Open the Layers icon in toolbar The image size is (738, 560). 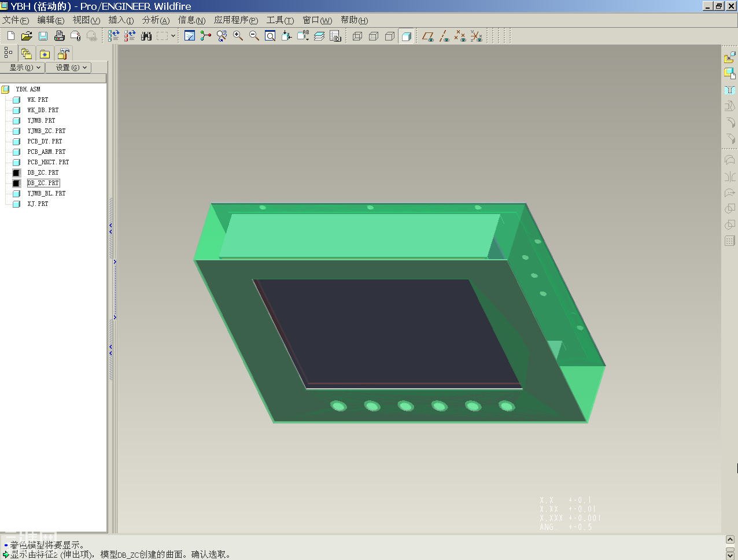(x=319, y=36)
